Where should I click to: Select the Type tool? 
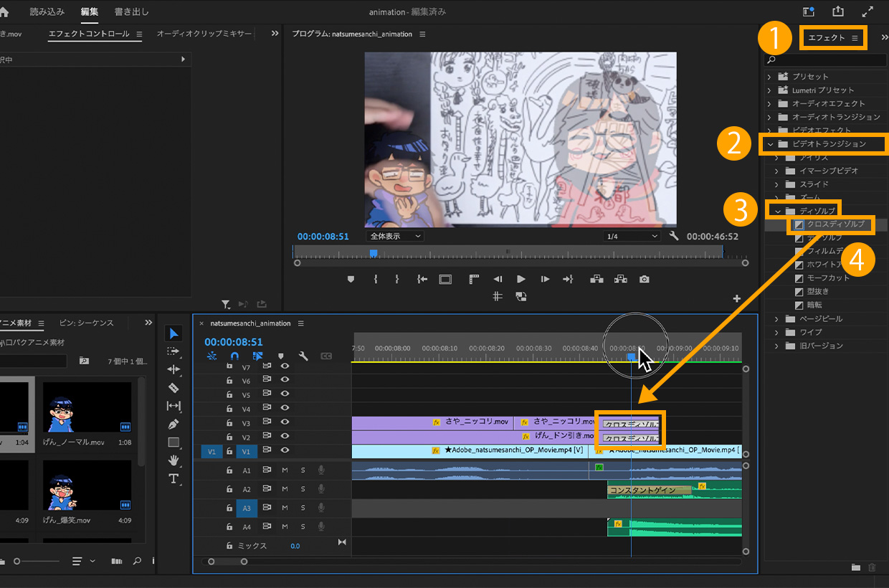click(x=173, y=478)
